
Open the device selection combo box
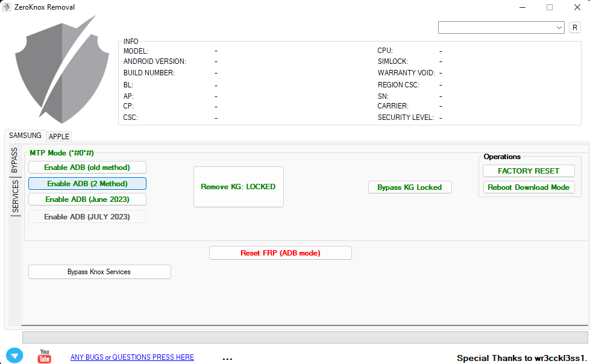501,28
